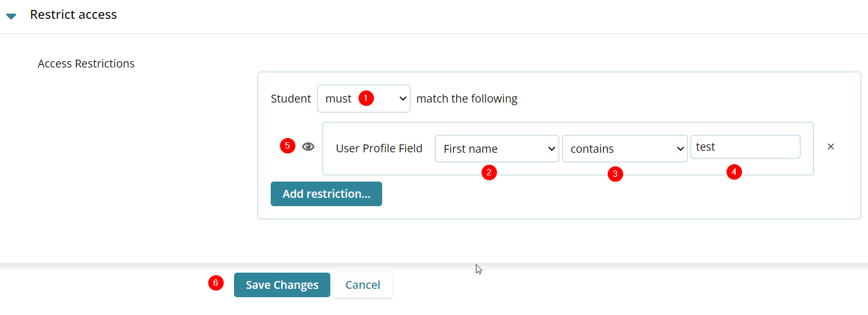Open the 'contains' condition dropdown
The height and width of the screenshot is (315, 868).
pyautogui.click(x=625, y=149)
